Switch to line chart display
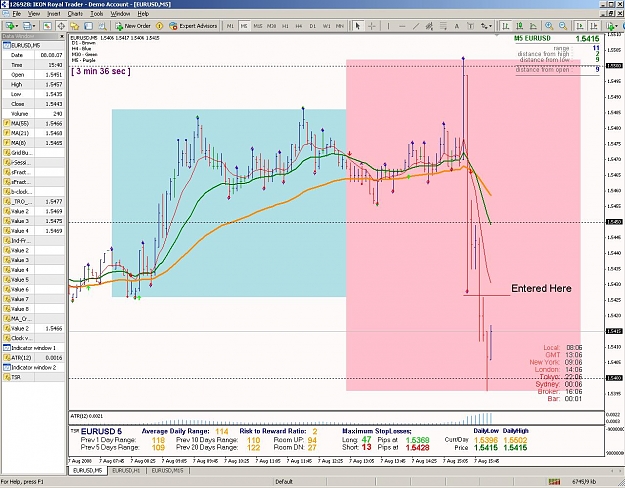 coord(533,26)
